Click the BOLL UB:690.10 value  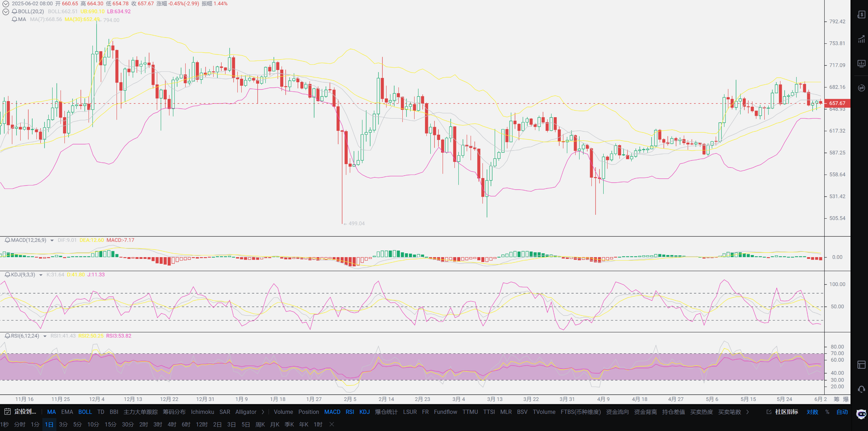click(92, 12)
